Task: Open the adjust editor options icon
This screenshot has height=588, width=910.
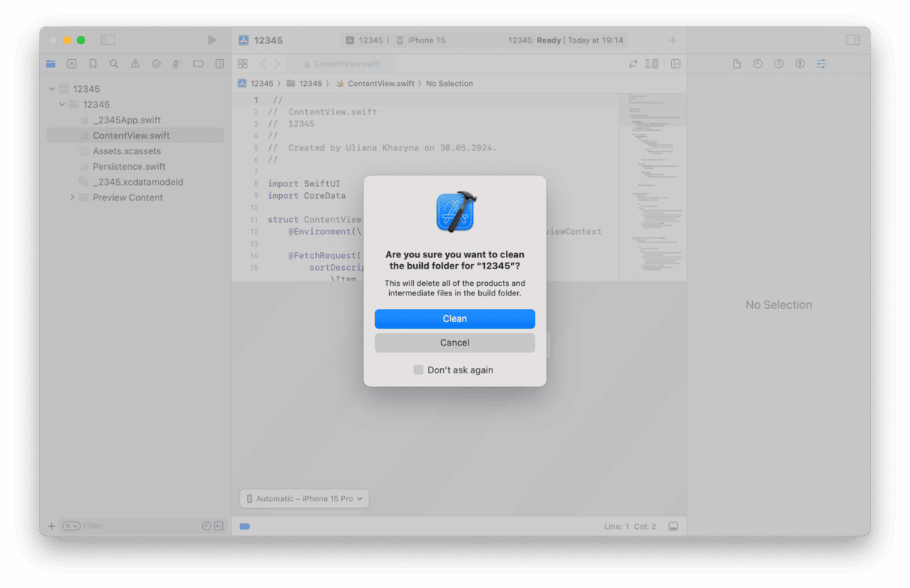Action: click(x=652, y=64)
